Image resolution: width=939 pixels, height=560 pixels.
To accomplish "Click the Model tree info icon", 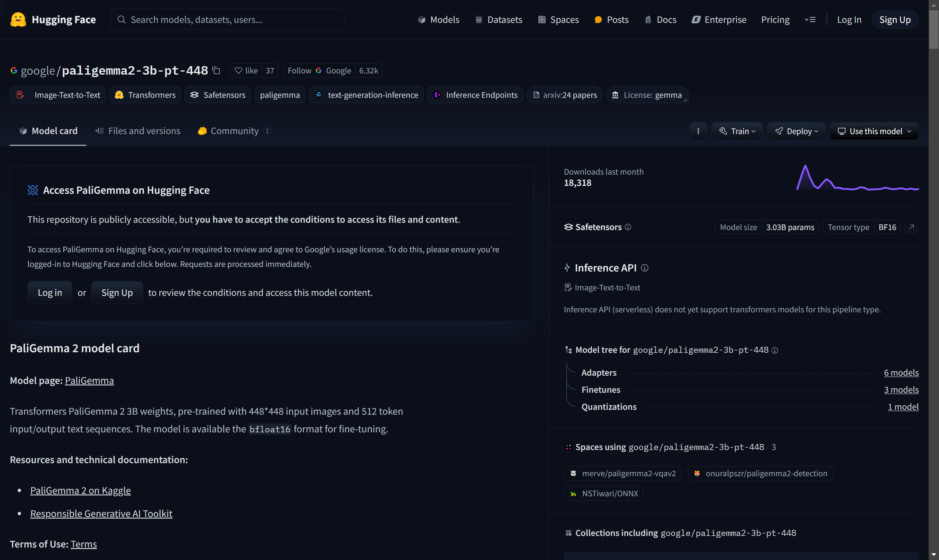I will 774,350.
